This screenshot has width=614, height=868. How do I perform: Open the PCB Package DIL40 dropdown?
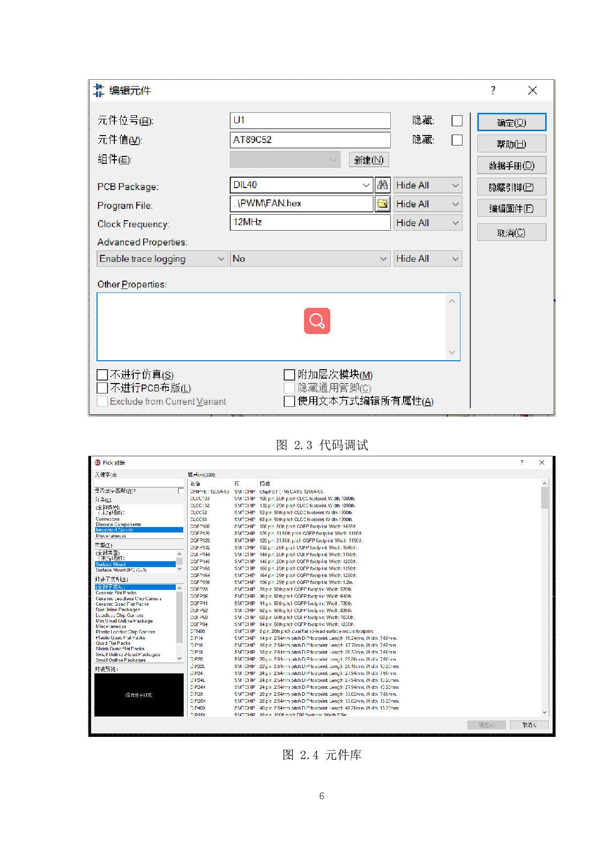coord(366,185)
